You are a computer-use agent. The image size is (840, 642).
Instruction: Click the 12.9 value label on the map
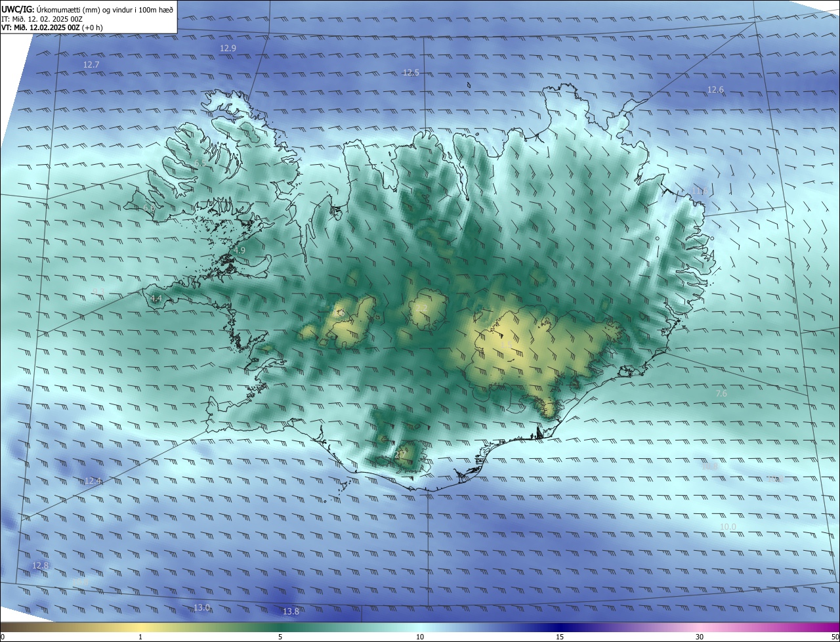coord(228,49)
